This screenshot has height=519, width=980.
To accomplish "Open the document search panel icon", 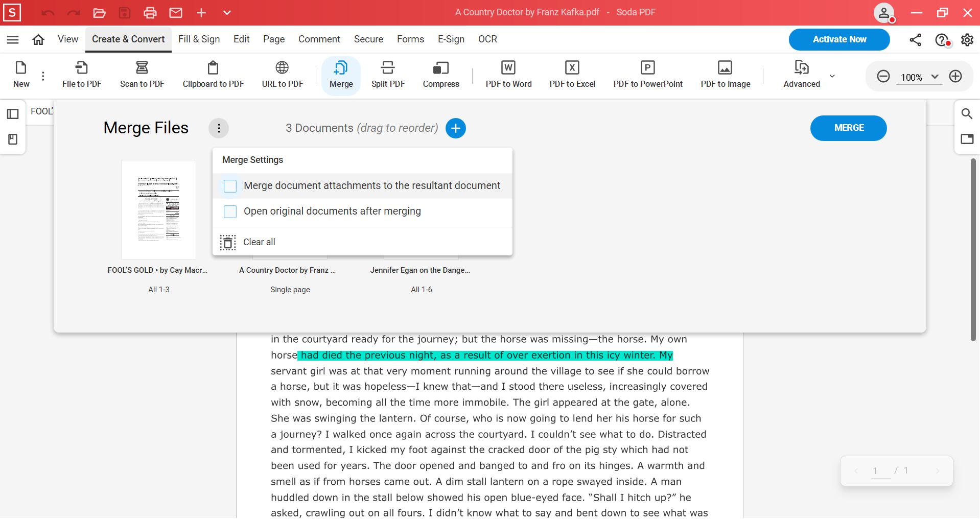I will (x=967, y=113).
